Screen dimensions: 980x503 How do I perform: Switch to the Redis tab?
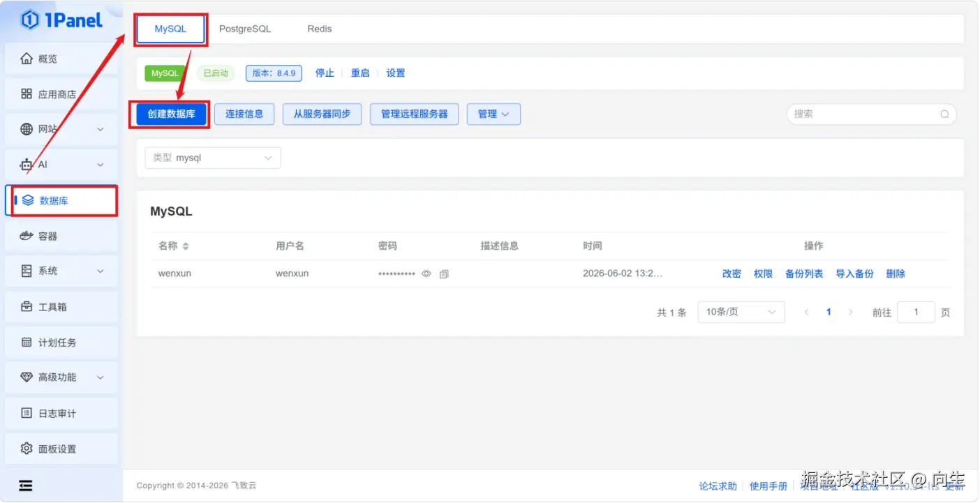tap(320, 29)
